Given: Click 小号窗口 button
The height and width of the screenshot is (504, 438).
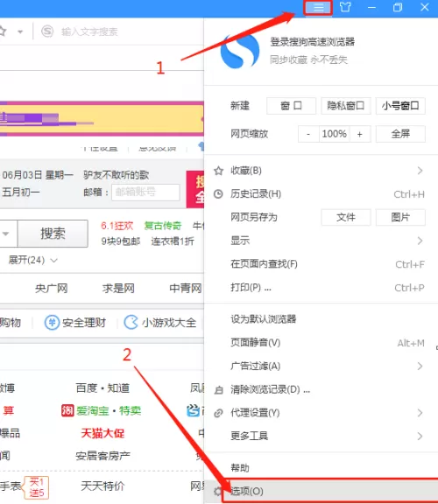Looking at the screenshot, I should pos(400,106).
